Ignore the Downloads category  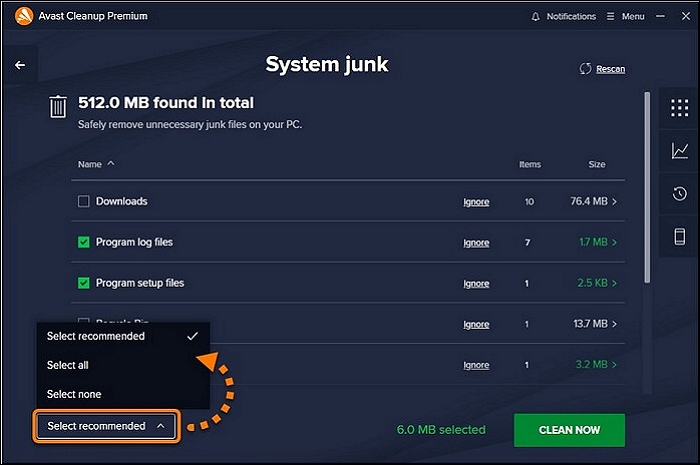point(476,202)
